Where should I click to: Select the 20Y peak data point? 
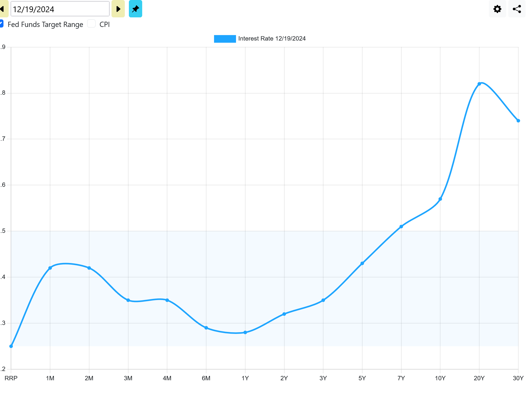[479, 84]
